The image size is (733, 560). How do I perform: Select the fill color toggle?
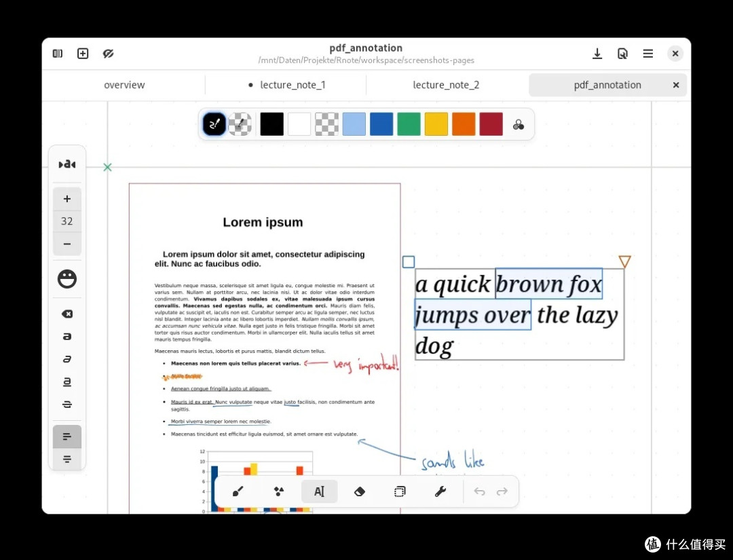pyautogui.click(x=240, y=124)
